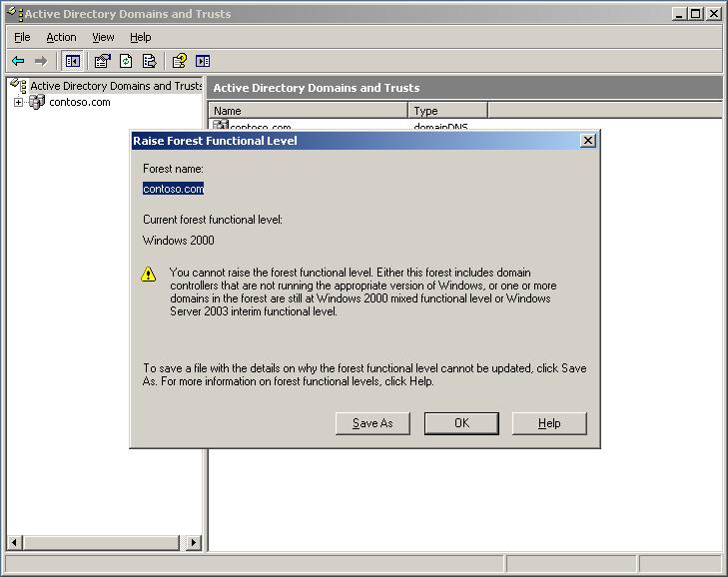Toggle the Show/Hide Action Pane icon
The height and width of the screenshot is (577, 728).
point(203,61)
